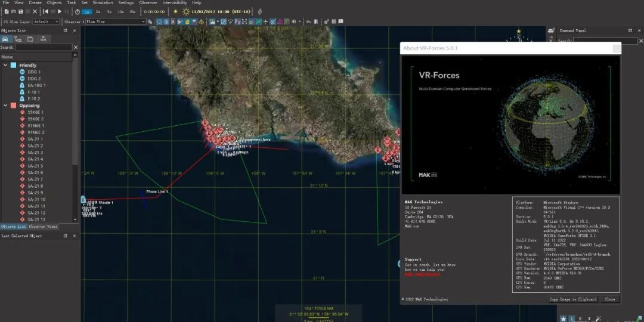Select EA-18G 1 in the objects list
This screenshot has height=322, width=644.
36,85
